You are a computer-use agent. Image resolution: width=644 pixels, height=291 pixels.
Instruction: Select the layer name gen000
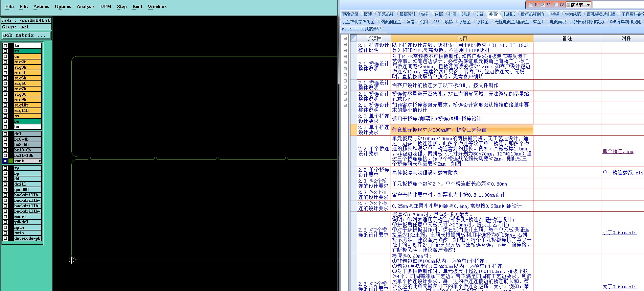[x=27, y=190]
